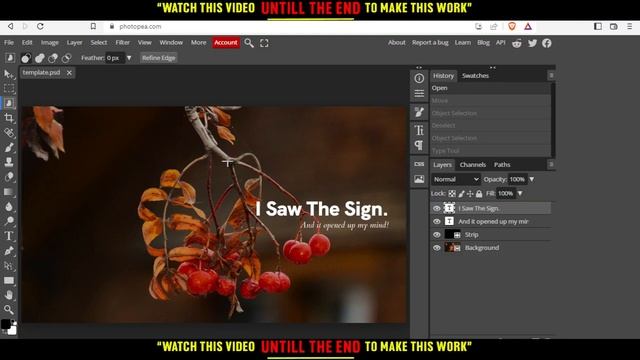640x360 pixels.
Task: Select the Path Select tool
Action: coord(9,266)
